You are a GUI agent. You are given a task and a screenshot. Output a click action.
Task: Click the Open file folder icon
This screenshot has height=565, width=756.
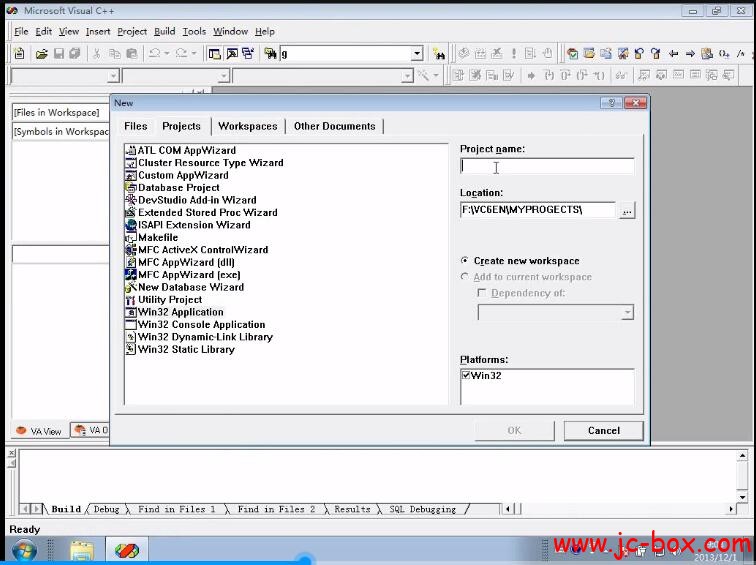(x=41, y=54)
